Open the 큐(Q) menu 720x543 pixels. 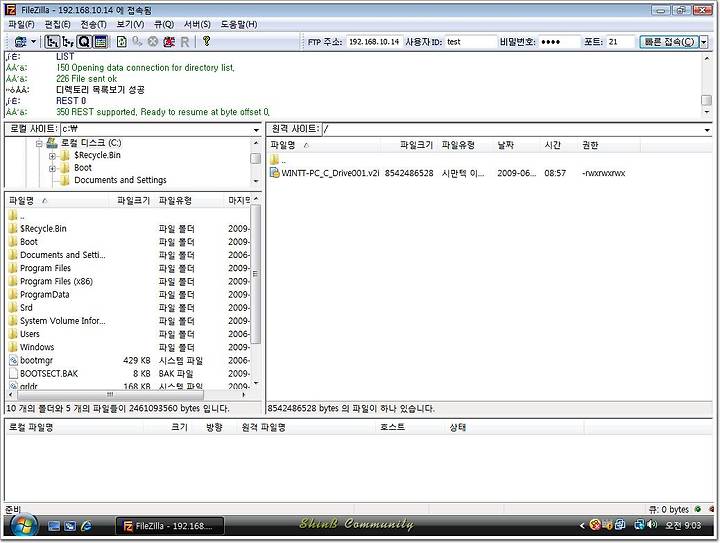click(164, 24)
